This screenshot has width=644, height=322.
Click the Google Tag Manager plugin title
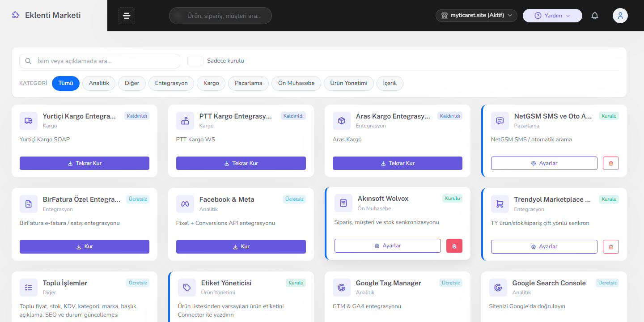tap(389, 283)
